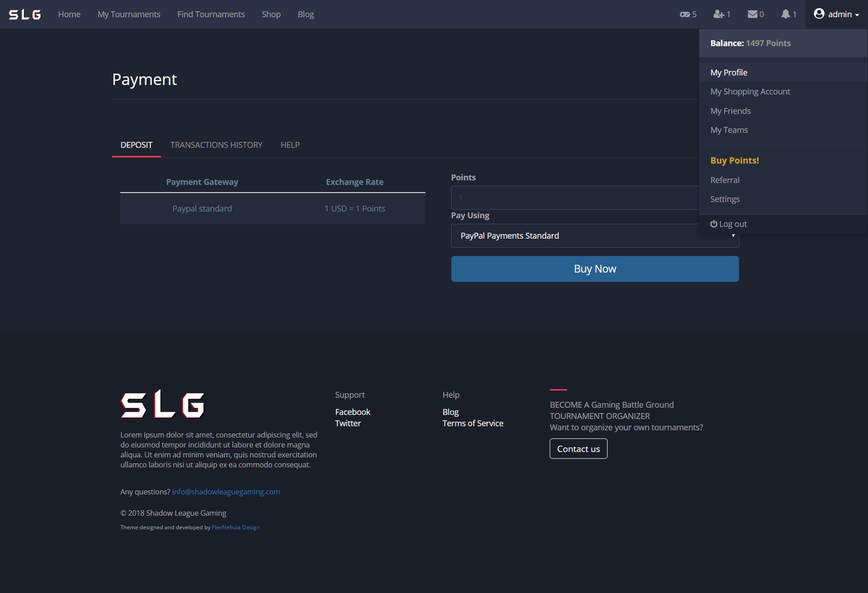
Task: Focus the Points amount input field
Action: (x=574, y=198)
